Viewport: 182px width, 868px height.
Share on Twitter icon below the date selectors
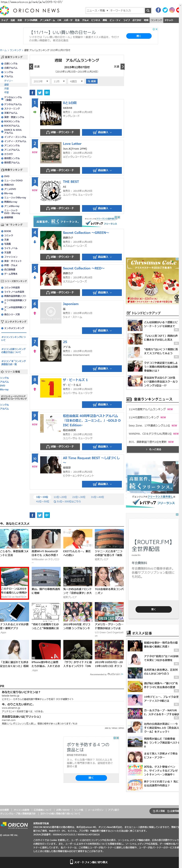pos(40,93)
